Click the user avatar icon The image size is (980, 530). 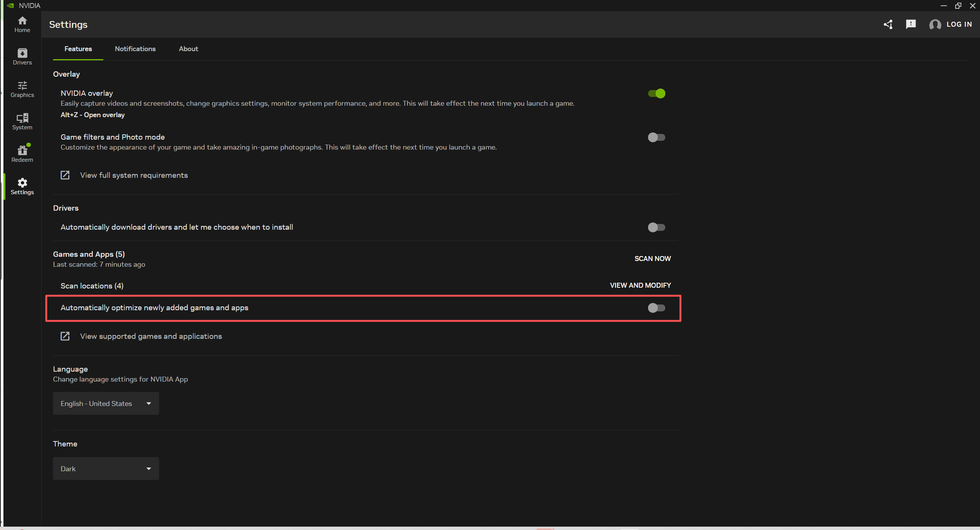(935, 24)
